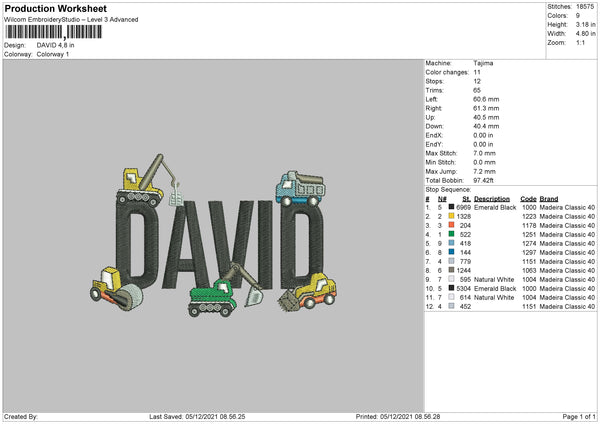Image resolution: width=600 pixels, height=424 pixels.
Task: Click thread code '1223' in the stop list
Action: [529, 216]
